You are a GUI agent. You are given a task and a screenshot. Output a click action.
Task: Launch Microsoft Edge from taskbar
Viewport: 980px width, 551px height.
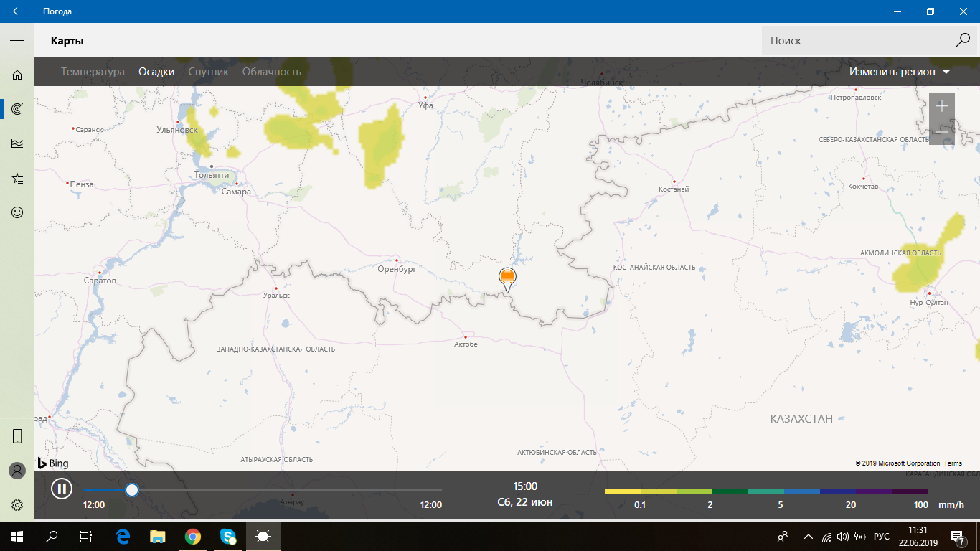click(x=123, y=536)
